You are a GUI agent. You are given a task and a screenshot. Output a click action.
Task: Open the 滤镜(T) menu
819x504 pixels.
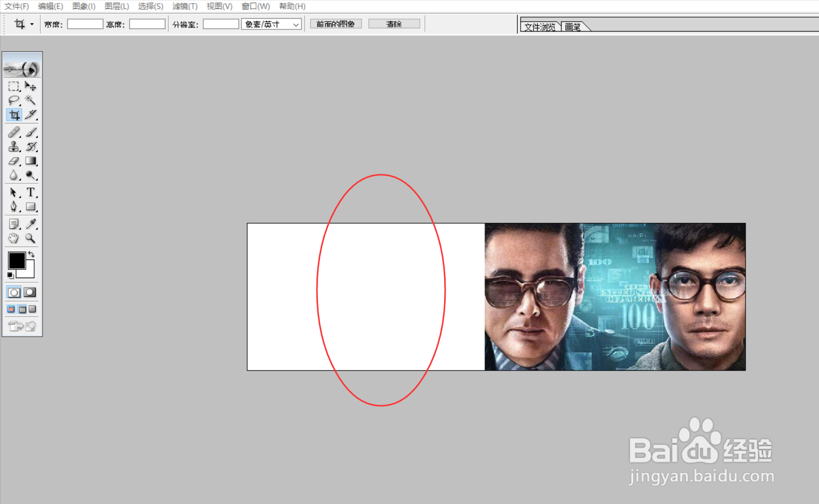pos(185,6)
